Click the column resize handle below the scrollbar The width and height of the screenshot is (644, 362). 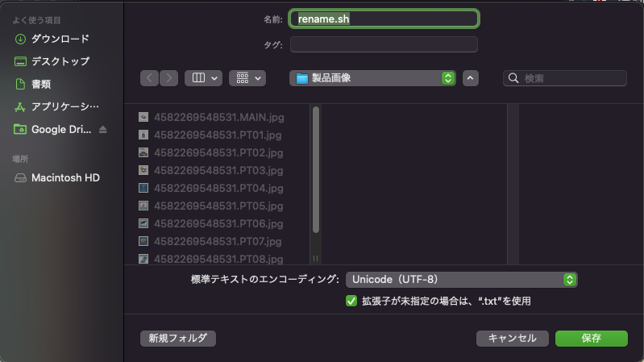pos(315,259)
